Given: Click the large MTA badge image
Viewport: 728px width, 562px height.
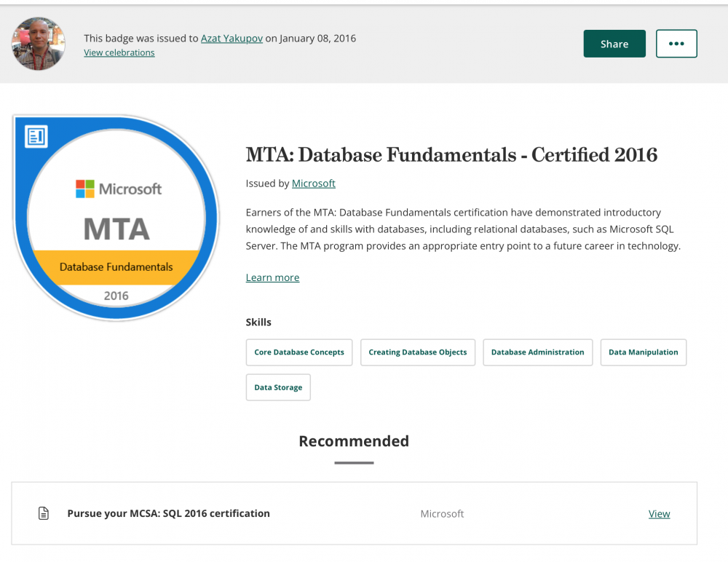Looking at the screenshot, I should (116, 218).
